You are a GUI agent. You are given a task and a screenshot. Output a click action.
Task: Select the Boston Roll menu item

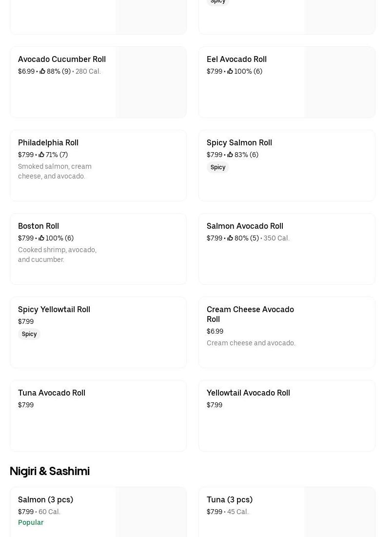tap(39, 226)
